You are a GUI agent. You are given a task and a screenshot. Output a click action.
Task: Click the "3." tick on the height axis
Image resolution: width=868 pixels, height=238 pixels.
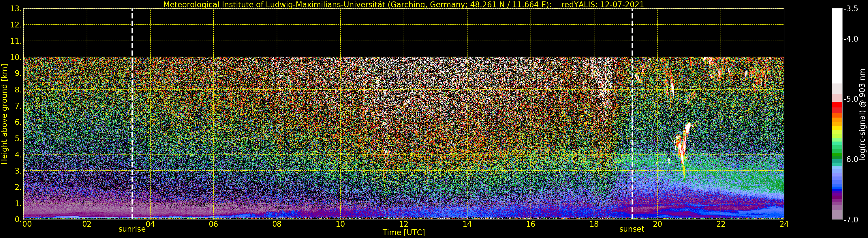click(x=18, y=171)
